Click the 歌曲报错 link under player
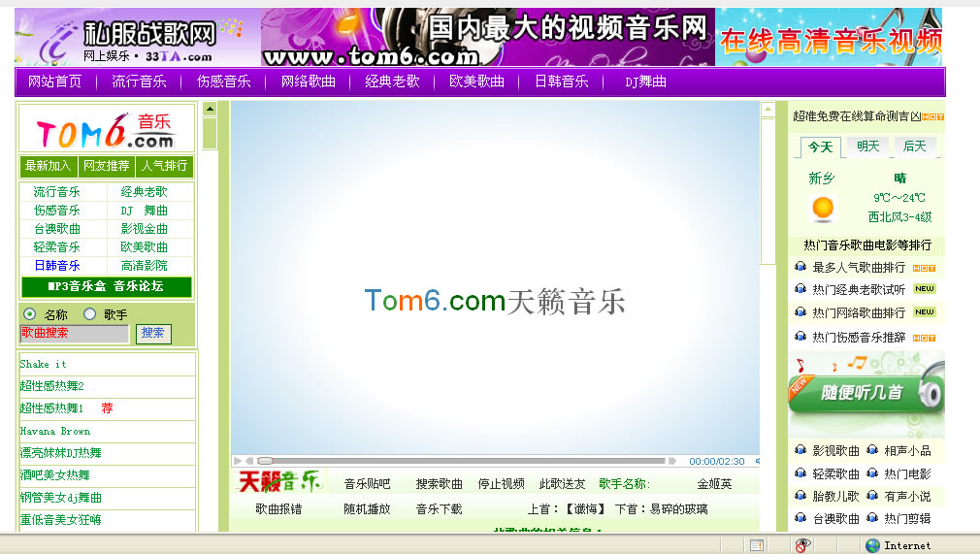The height and width of the screenshot is (554, 980). pyautogui.click(x=278, y=508)
